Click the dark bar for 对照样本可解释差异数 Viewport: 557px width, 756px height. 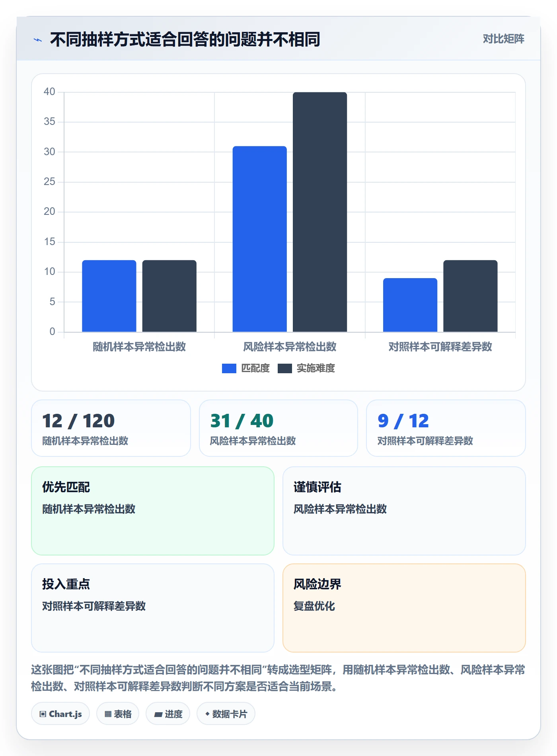tap(470, 296)
